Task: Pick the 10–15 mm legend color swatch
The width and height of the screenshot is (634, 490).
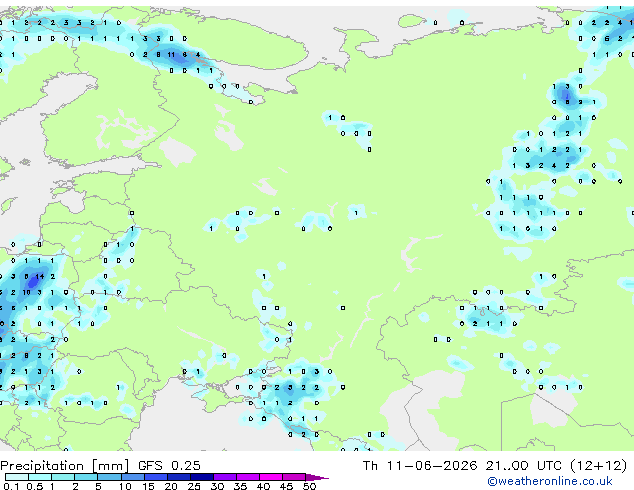Action: coord(133,477)
